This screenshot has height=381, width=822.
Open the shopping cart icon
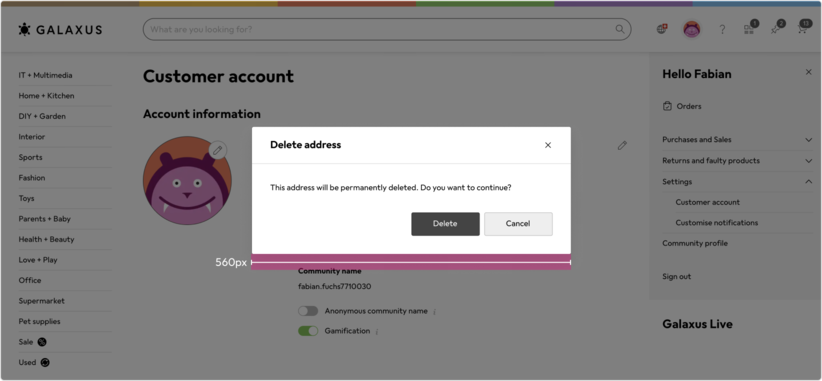point(803,29)
